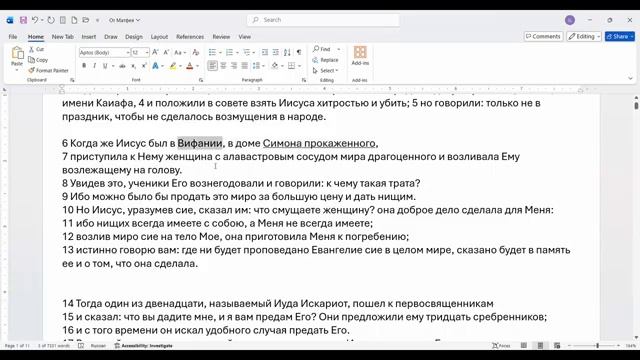
Task: Open the line spacing dropdown
Action: pos(259,66)
